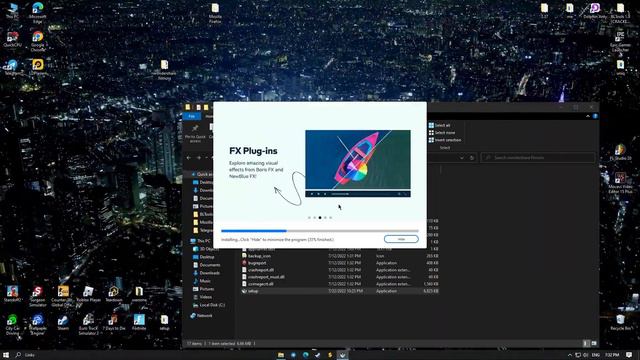Switch Explorer to large icons view button
The width and height of the screenshot is (640, 360).
click(594, 343)
